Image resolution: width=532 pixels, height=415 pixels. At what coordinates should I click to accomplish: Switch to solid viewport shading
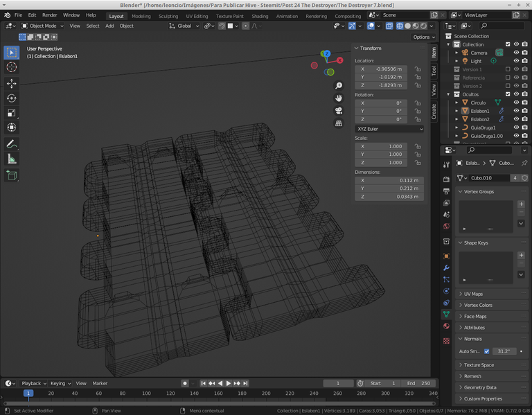407,26
